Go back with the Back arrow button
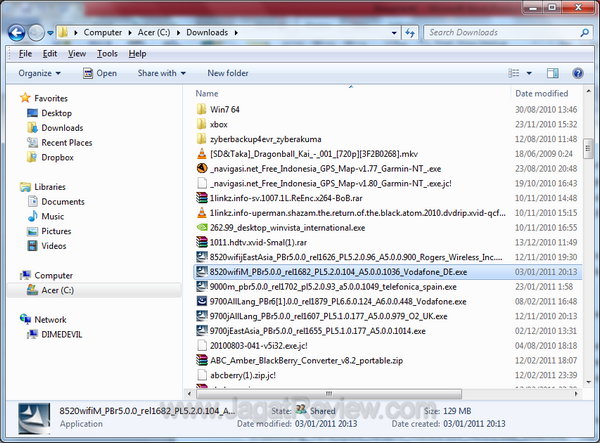600x443 pixels. (x=16, y=33)
